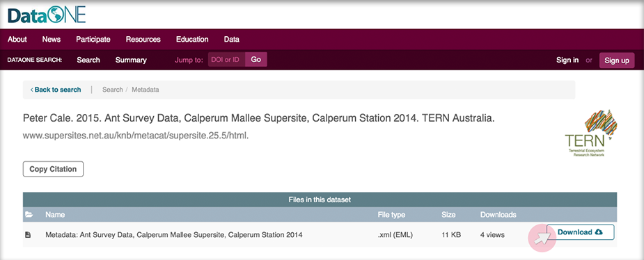Switch to the Summary tab

(x=131, y=60)
